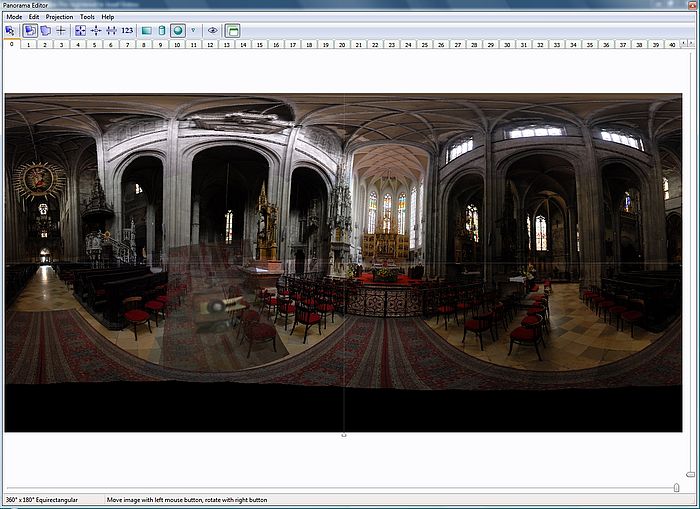Viewport: 700px width, 509px height.
Task: Select the cylindrical projection icon
Action: click(x=161, y=31)
